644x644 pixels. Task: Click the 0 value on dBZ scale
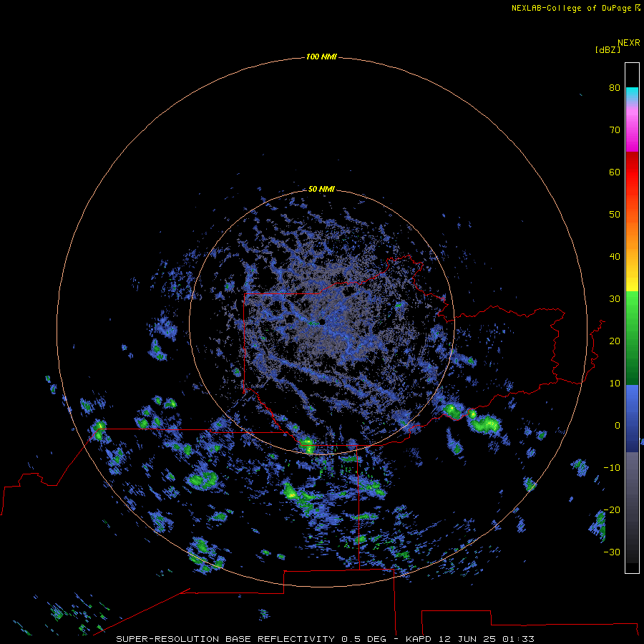pos(618,426)
